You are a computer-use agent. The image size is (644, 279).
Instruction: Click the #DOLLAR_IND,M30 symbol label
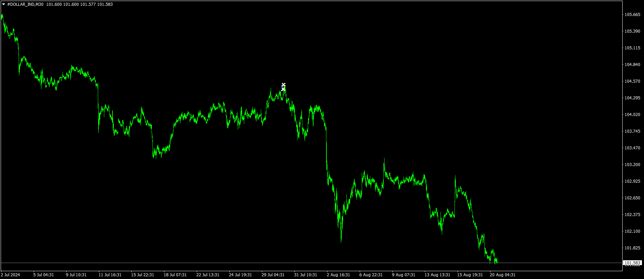pos(25,4)
